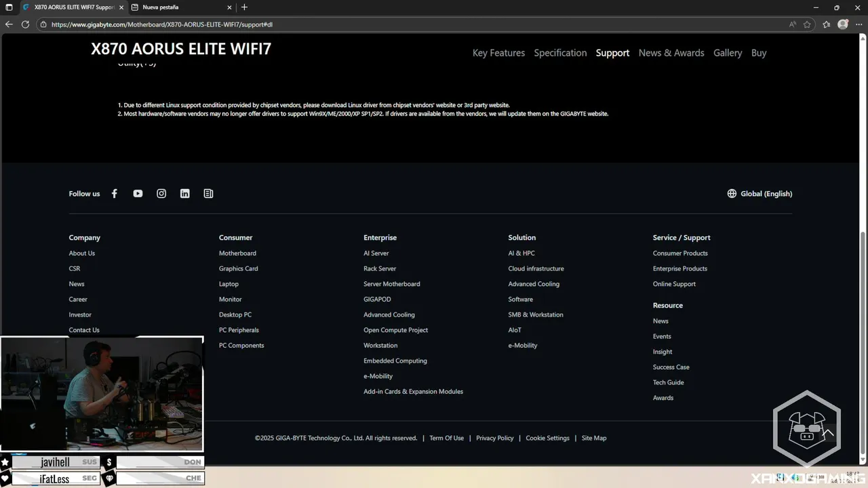This screenshot has height=488, width=868.
Task: Open the Server Motherboard link
Action: pyautogui.click(x=392, y=284)
